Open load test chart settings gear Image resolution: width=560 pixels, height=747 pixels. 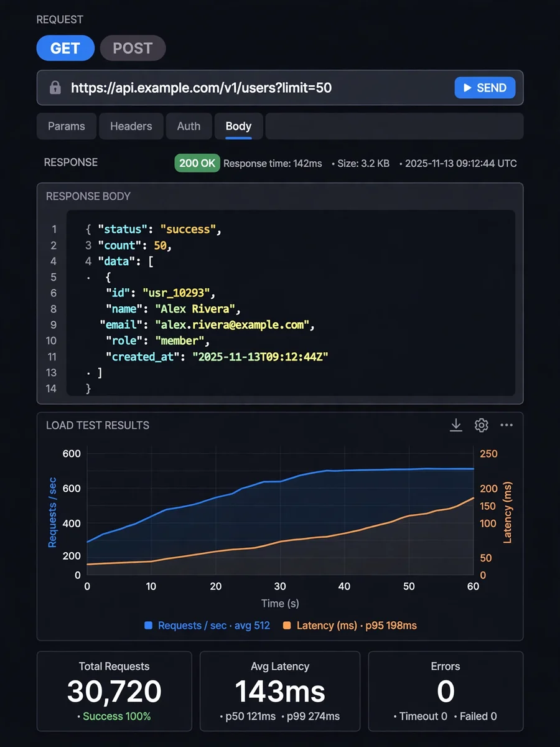tap(481, 425)
